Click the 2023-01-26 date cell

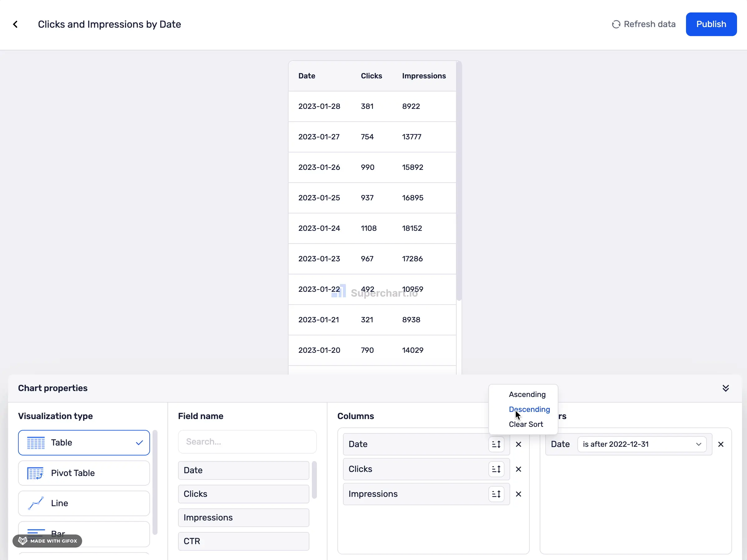[x=319, y=167]
